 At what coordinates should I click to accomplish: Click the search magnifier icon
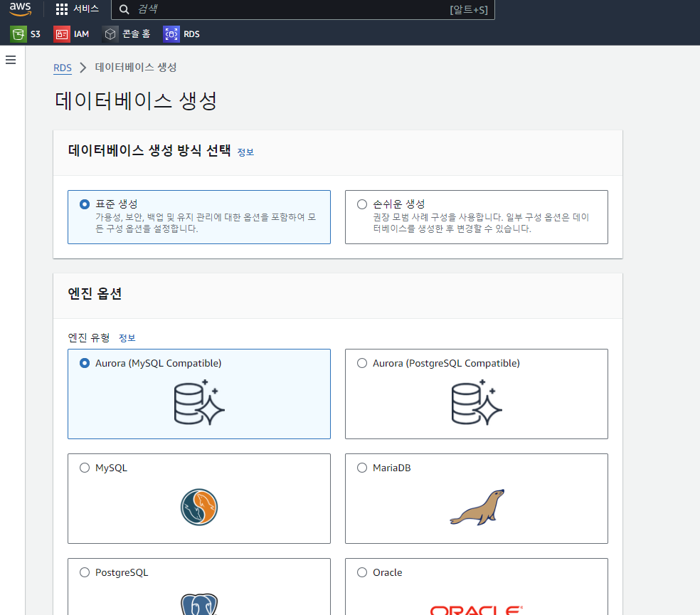pyautogui.click(x=124, y=9)
